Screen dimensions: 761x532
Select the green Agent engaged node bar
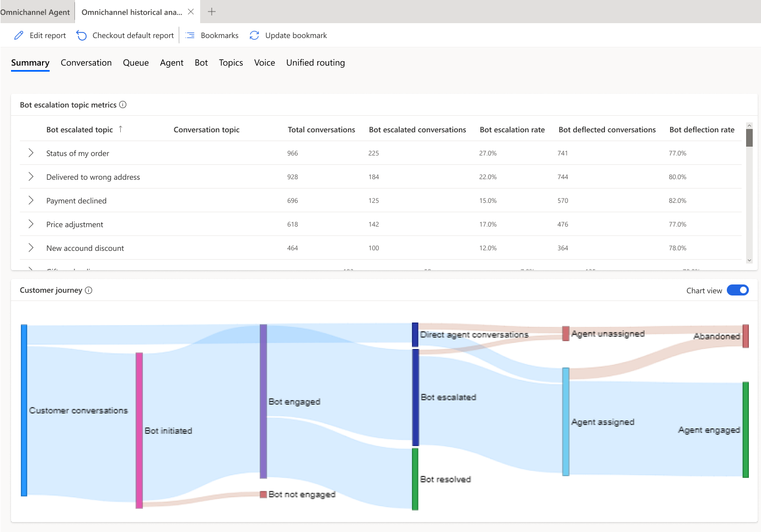pos(746,429)
